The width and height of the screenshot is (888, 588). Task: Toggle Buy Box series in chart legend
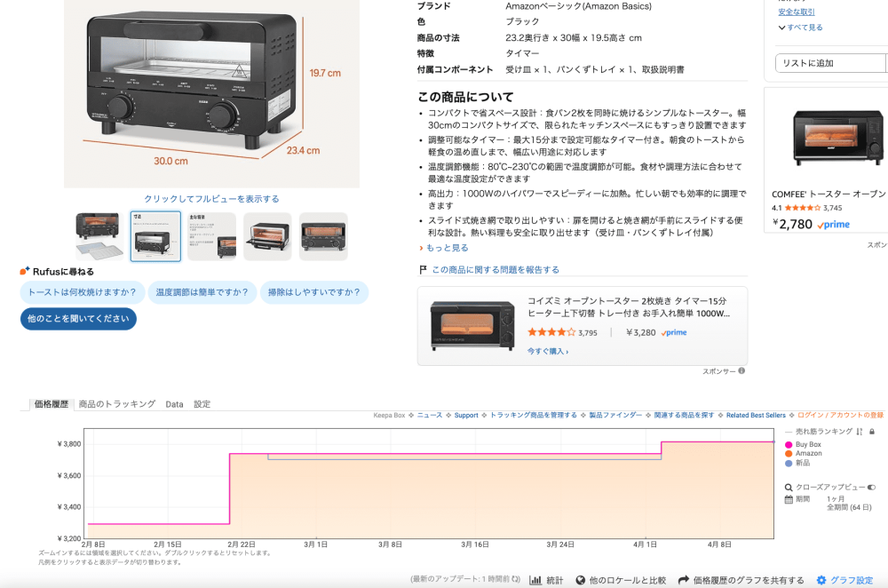[789, 444]
